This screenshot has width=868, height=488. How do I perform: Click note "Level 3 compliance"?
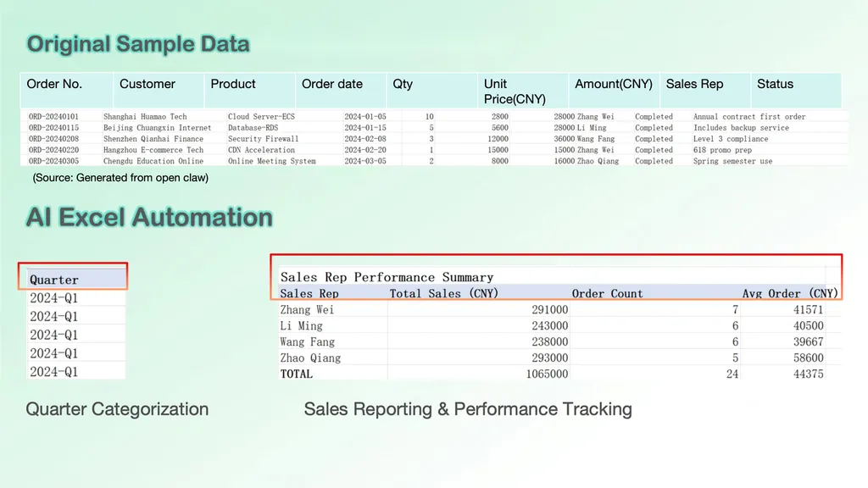(x=731, y=139)
